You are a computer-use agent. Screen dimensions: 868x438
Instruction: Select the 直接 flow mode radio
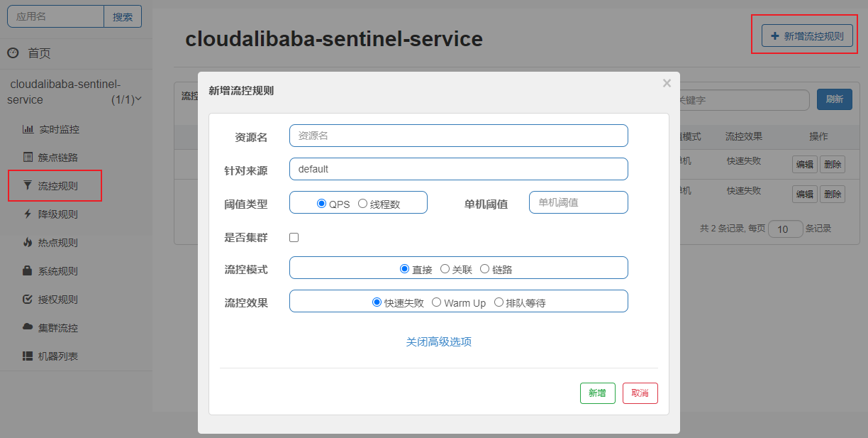(405, 269)
